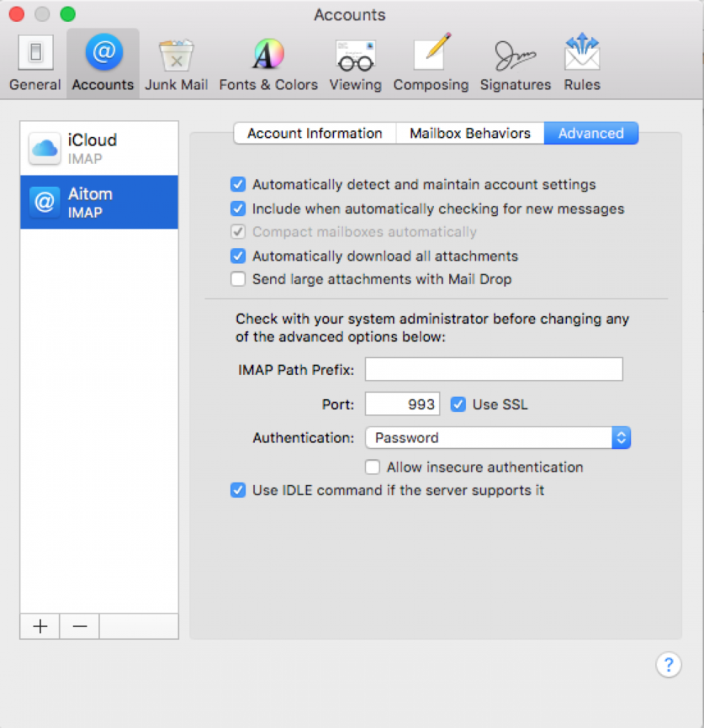704x728 pixels.
Task: Open Fonts & Colors preferences
Action: (x=268, y=64)
